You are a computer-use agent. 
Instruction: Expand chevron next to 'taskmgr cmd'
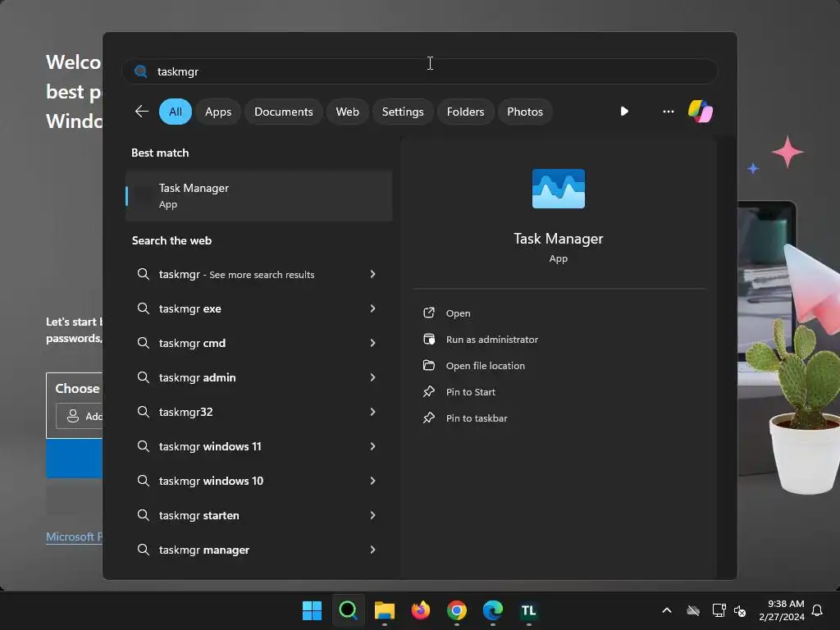(373, 343)
